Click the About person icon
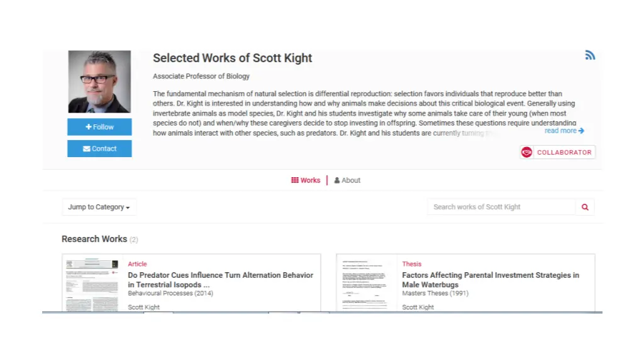644x362 pixels. pos(337,180)
